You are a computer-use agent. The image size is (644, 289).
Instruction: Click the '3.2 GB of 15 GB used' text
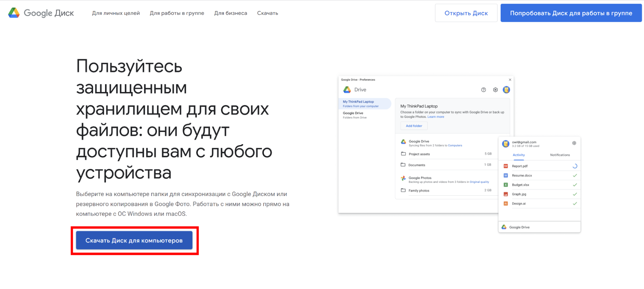click(x=525, y=146)
